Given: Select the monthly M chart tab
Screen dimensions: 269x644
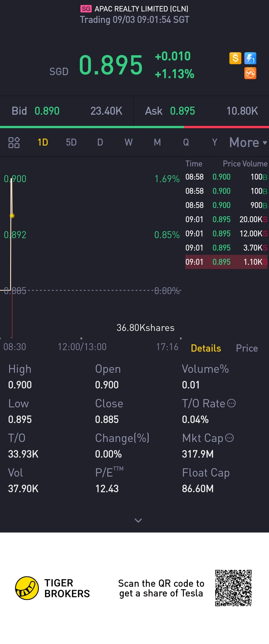Looking at the screenshot, I should (157, 143).
